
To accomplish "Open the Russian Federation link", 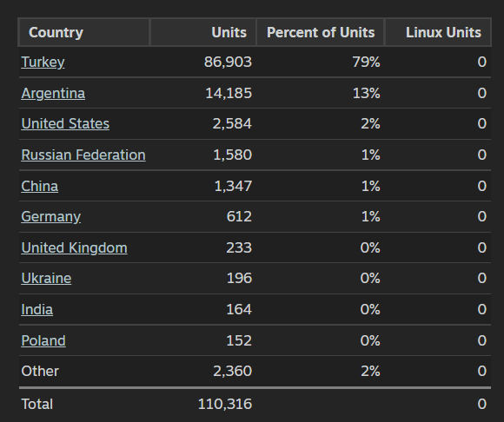I will click(83, 155).
